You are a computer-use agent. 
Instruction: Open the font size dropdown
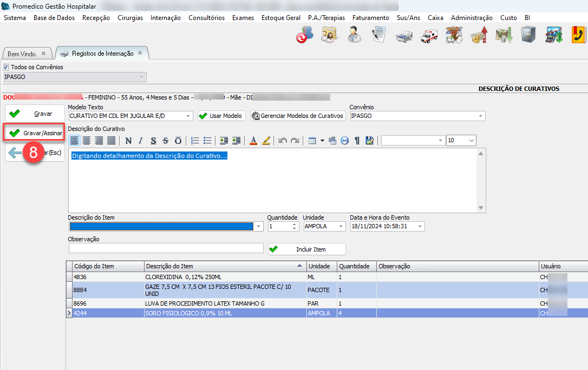(470, 141)
